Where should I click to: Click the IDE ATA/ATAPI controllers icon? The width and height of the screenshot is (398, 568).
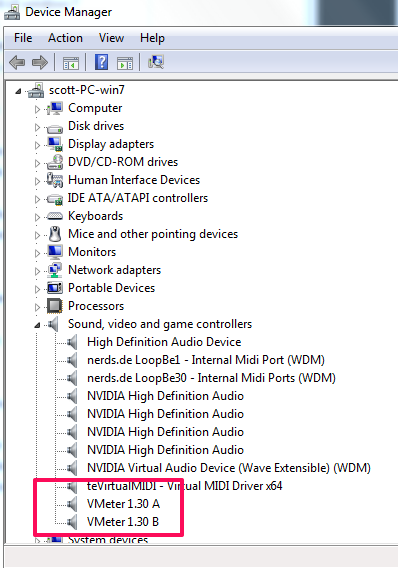coord(55,199)
